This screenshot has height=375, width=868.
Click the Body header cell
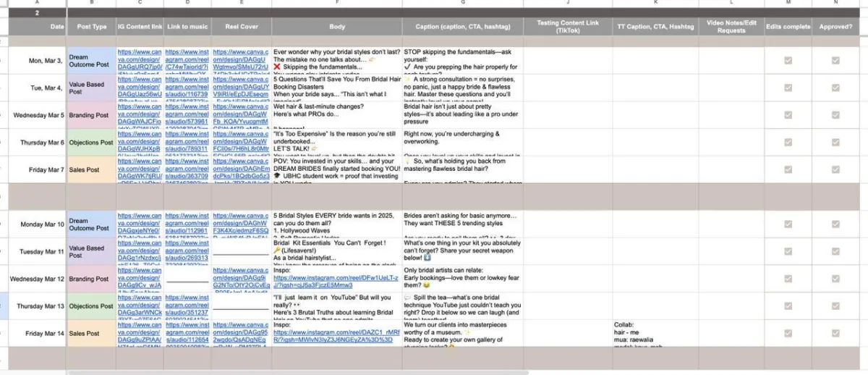(336, 27)
